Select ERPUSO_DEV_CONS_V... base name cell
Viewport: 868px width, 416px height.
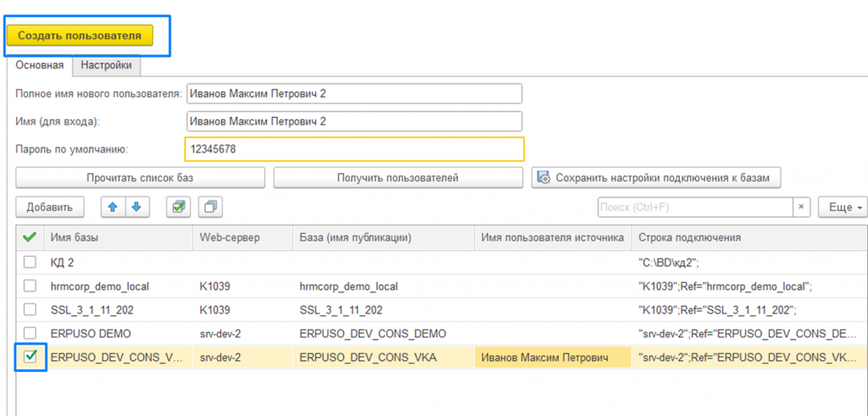tap(119, 358)
